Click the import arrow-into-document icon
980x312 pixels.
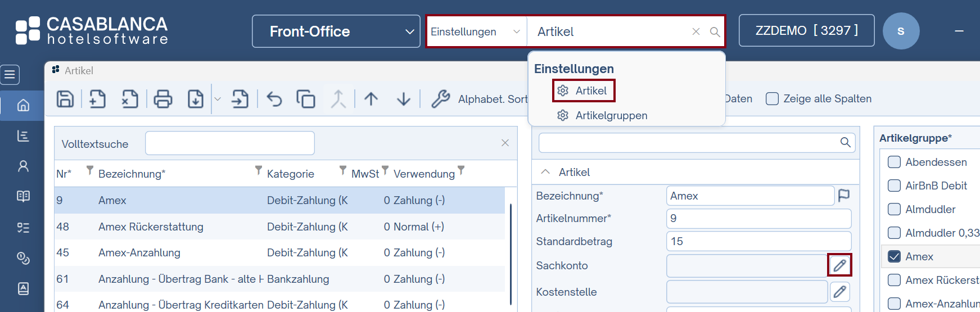tap(240, 99)
